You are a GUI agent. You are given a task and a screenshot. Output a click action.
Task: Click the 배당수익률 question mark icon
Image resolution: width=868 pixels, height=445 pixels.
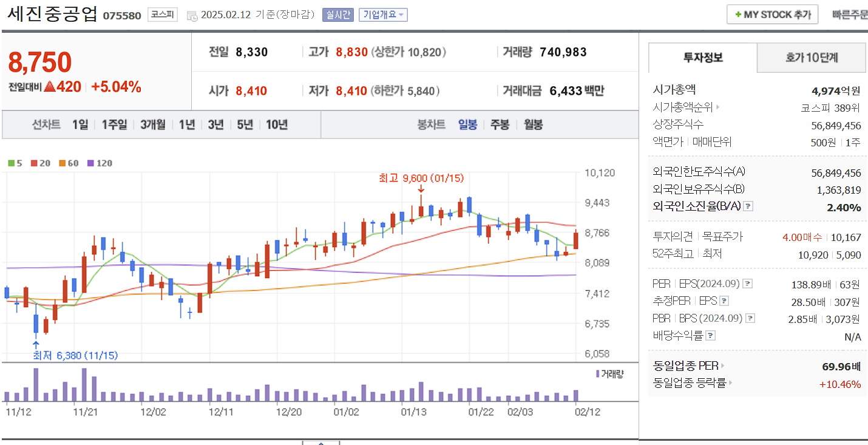pos(710,336)
